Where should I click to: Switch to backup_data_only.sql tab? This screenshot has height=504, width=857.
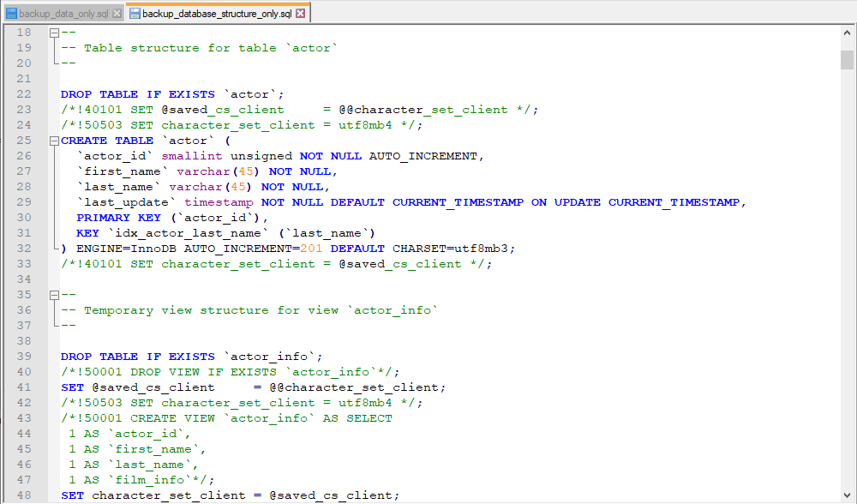tap(63, 14)
